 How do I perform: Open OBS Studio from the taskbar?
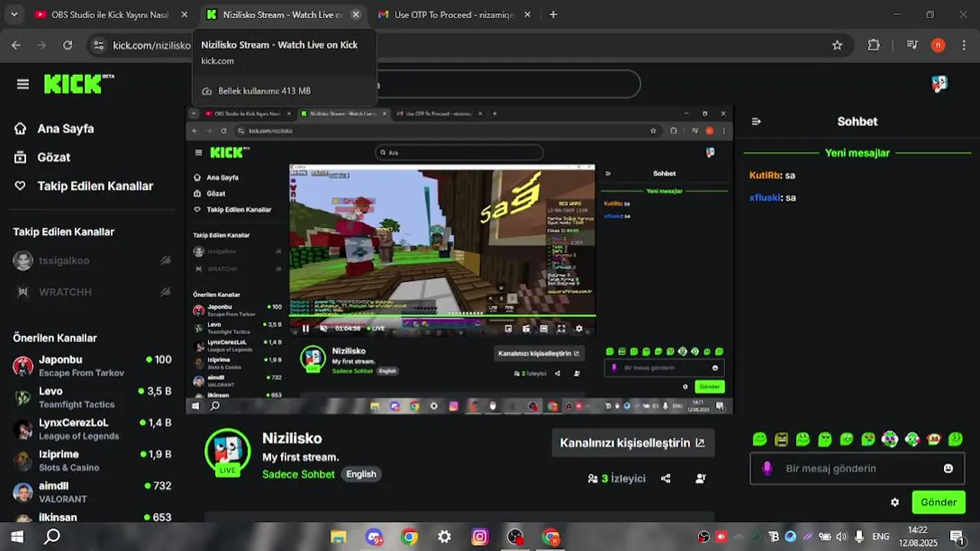[515, 537]
